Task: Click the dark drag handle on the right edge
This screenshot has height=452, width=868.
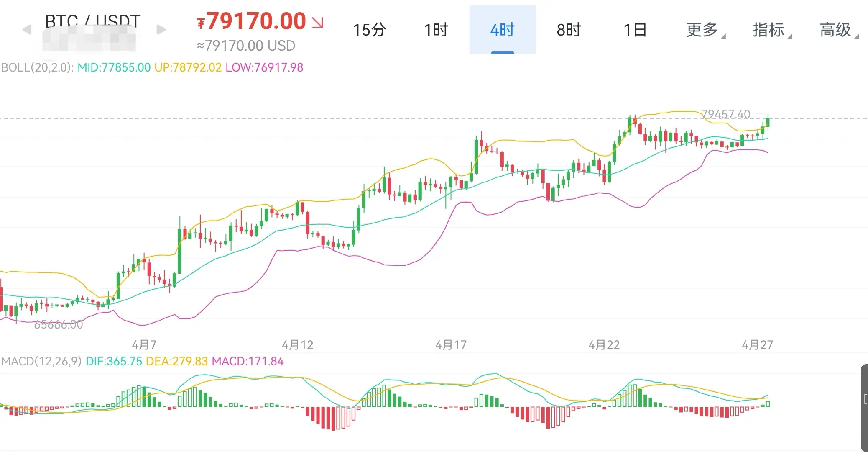Action: pyautogui.click(x=864, y=407)
